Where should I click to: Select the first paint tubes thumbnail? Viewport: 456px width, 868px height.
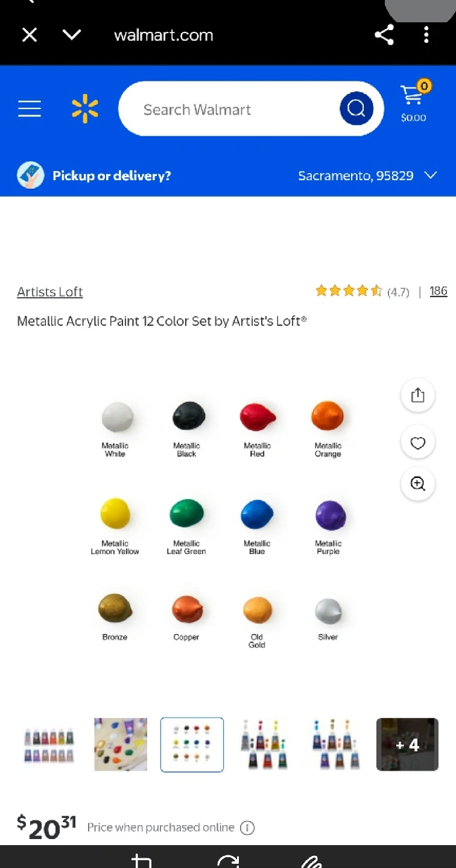pyautogui.click(x=49, y=745)
